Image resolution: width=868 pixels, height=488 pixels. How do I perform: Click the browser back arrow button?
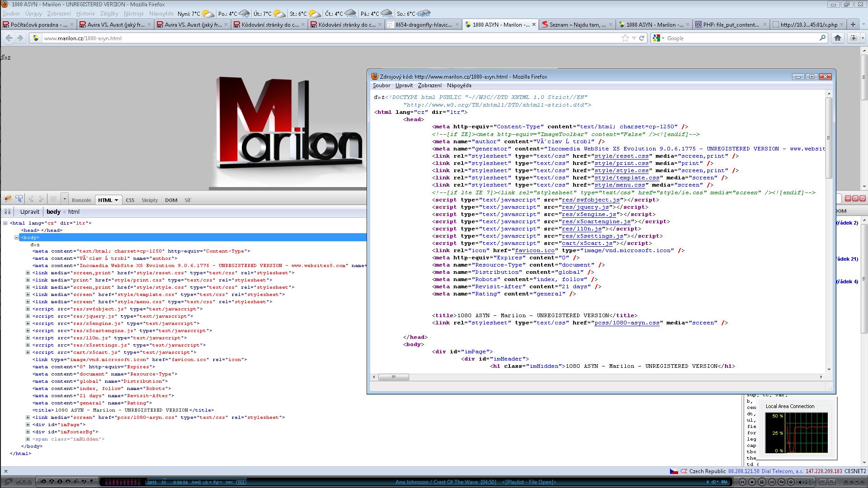pyautogui.click(x=9, y=38)
